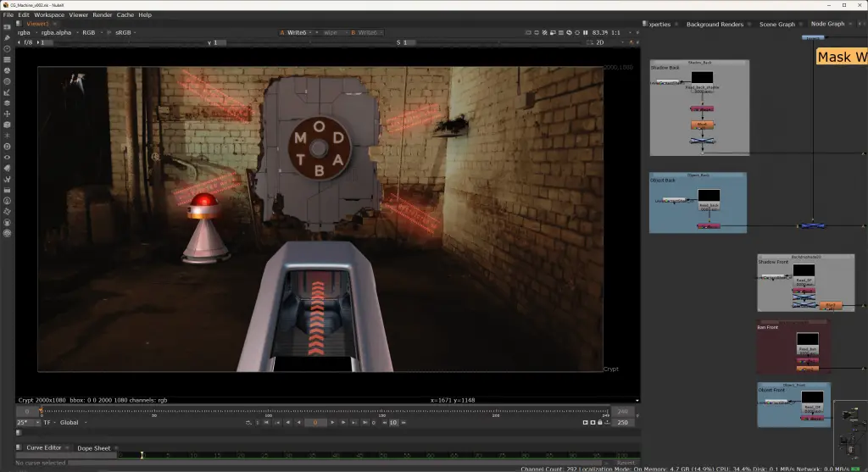The width and height of the screenshot is (868, 472).
Task: Open the Color nodes wheel icon
Action: pyautogui.click(x=7, y=71)
